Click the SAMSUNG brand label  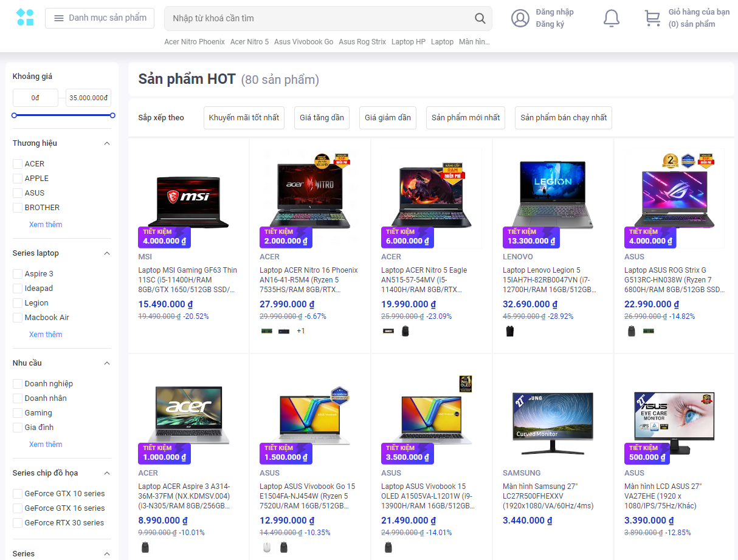522,473
